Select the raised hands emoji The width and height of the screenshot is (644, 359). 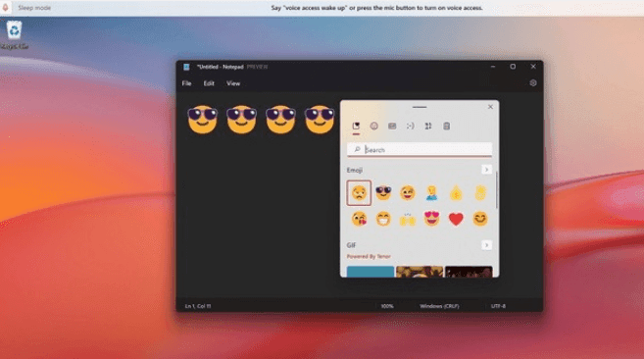[x=408, y=219]
